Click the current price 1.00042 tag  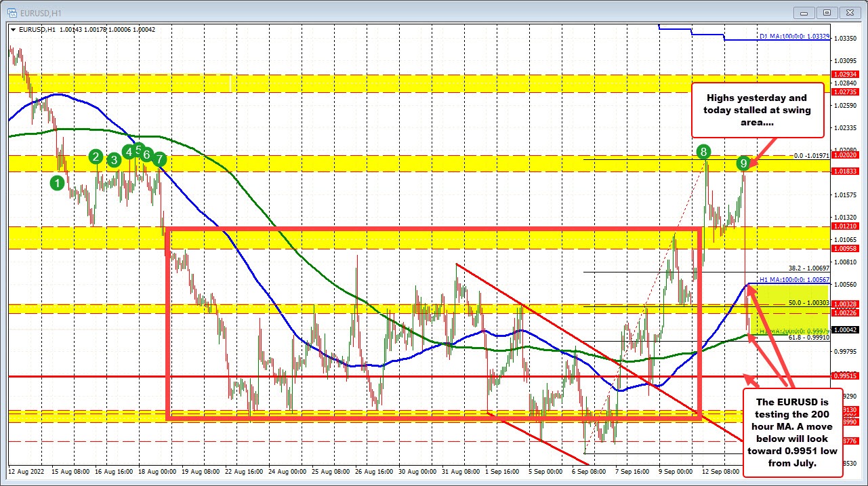pos(844,330)
